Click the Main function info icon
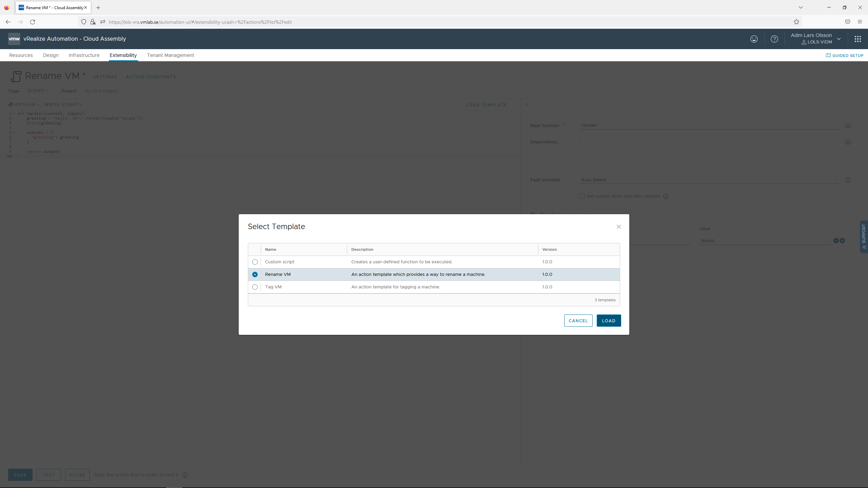This screenshot has height=488, width=868. [x=848, y=126]
